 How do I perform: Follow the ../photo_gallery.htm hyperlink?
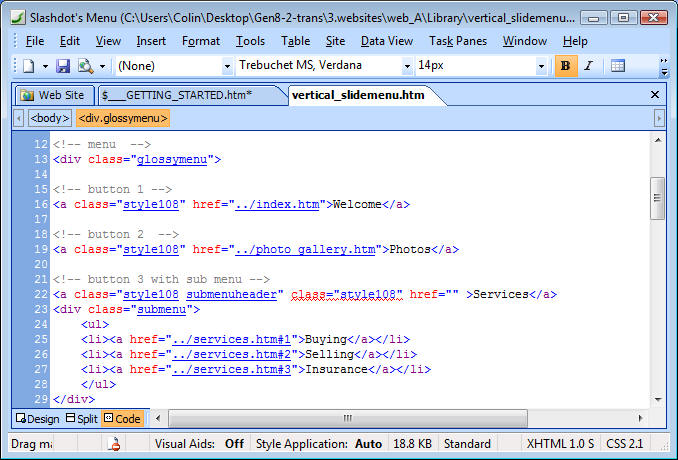click(305, 249)
